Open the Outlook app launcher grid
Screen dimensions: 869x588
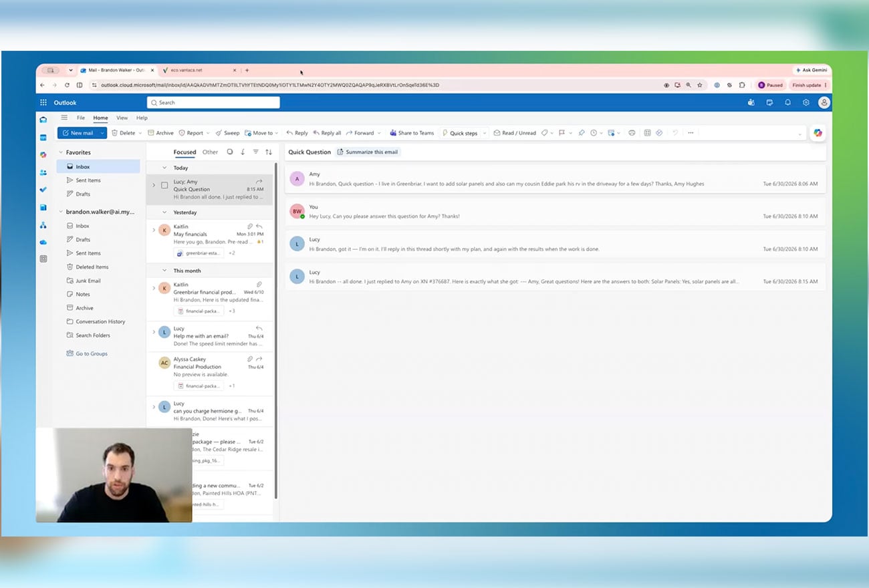[x=43, y=102]
